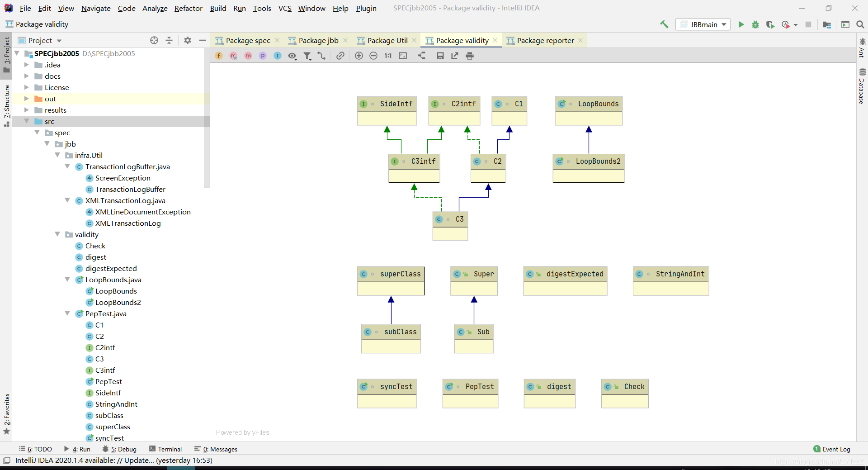The width and height of the screenshot is (868, 470).
Task: Toggle Fields display in diagram toolbar
Action: click(x=219, y=56)
